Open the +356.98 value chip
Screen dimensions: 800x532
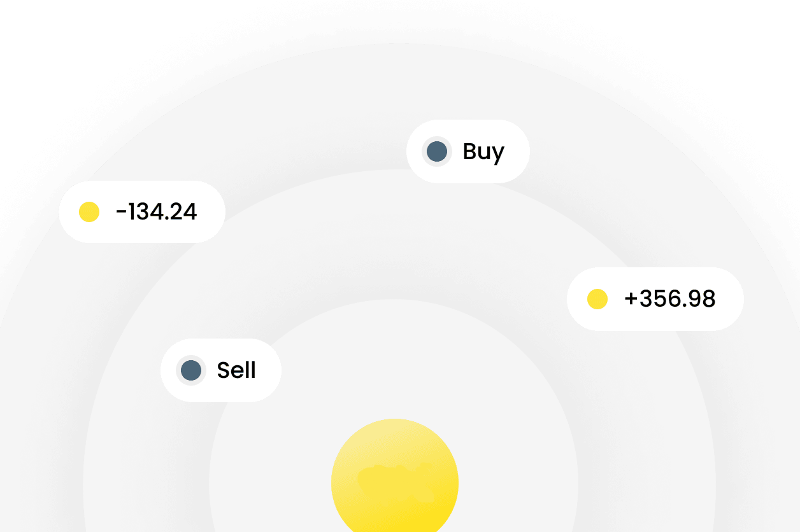pyautogui.click(x=655, y=299)
